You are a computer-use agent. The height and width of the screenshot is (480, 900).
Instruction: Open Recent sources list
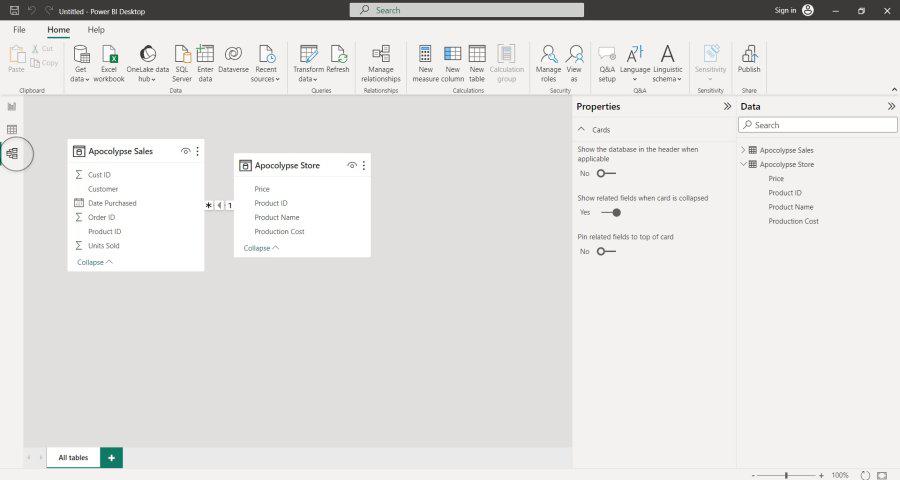(x=266, y=63)
